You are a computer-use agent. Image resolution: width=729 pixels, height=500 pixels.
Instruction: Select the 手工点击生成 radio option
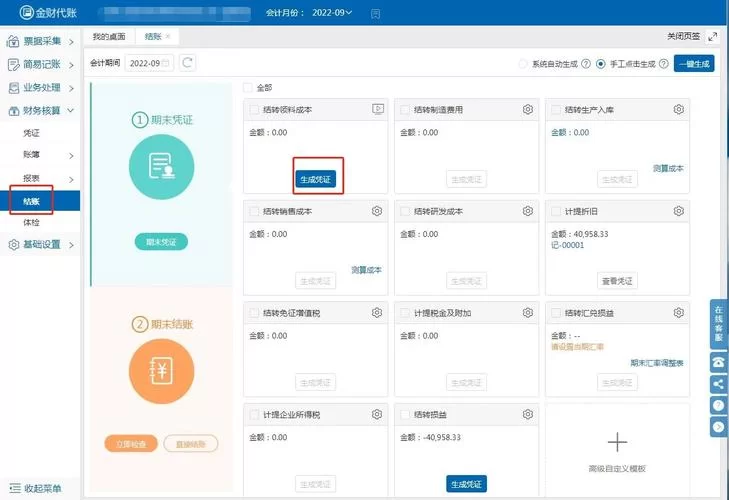coord(601,64)
